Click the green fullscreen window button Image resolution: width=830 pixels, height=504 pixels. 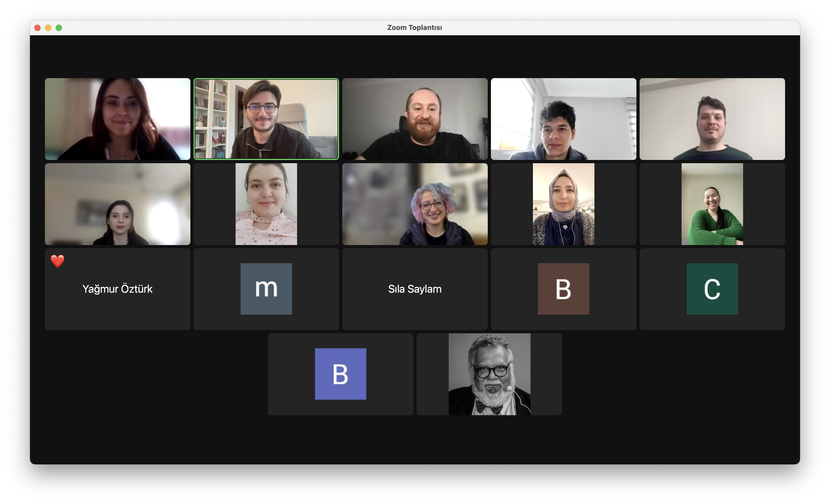[x=59, y=28]
